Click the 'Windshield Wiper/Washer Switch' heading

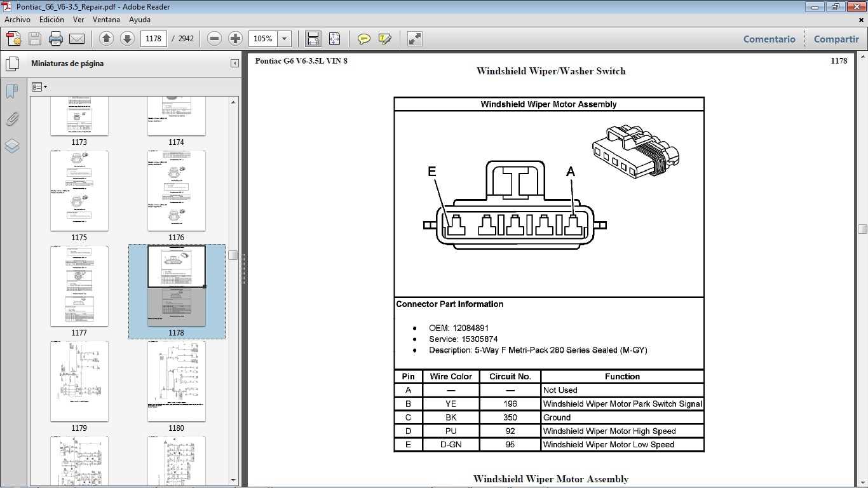(x=551, y=71)
